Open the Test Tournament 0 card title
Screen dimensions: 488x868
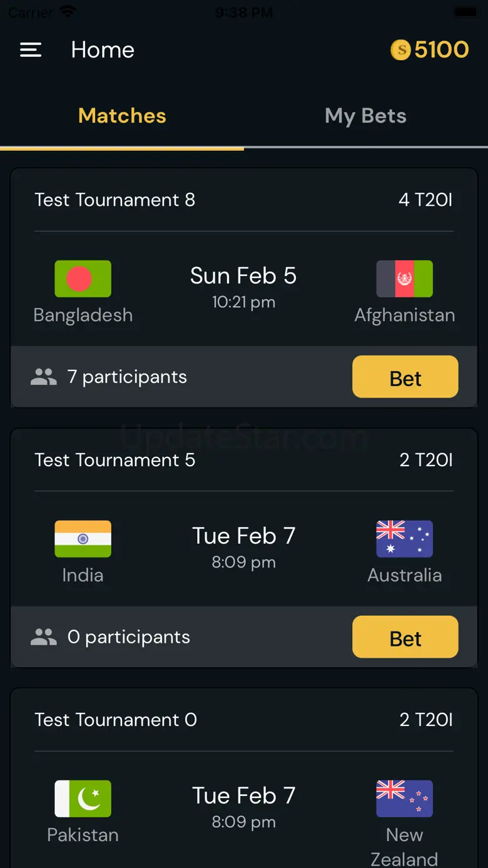(x=116, y=720)
